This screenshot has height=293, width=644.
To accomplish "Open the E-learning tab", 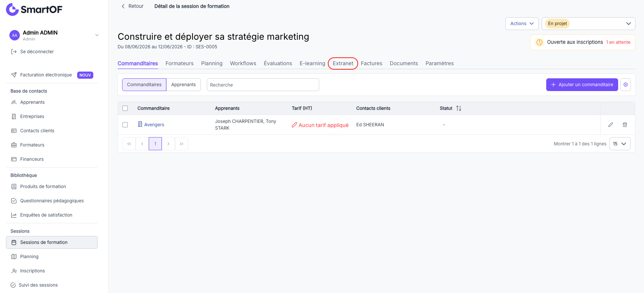I will pyautogui.click(x=312, y=63).
